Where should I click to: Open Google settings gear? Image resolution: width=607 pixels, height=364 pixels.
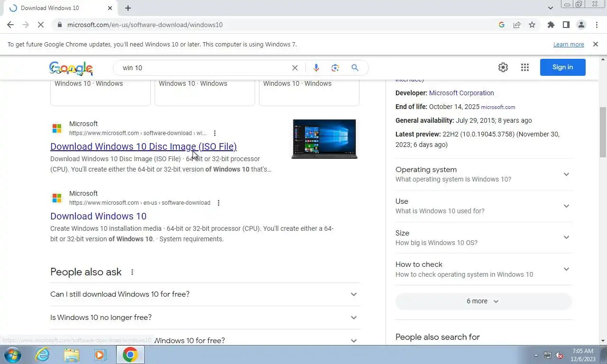pyautogui.click(x=503, y=67)
